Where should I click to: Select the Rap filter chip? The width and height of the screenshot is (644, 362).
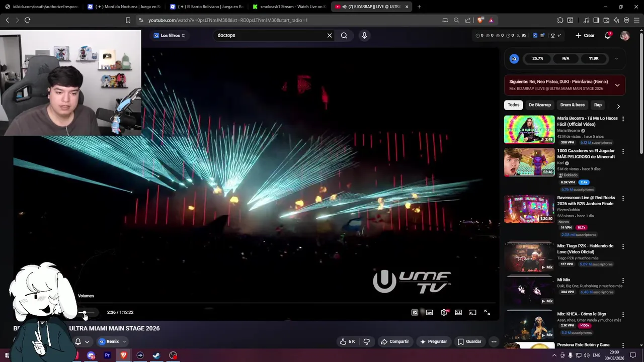point(598,105)
